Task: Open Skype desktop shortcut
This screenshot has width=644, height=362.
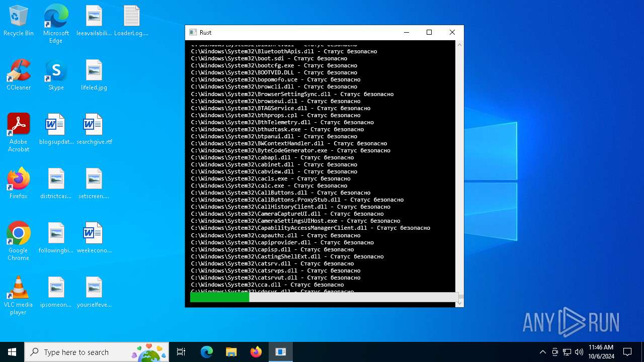Action: (x=56, y=75)
